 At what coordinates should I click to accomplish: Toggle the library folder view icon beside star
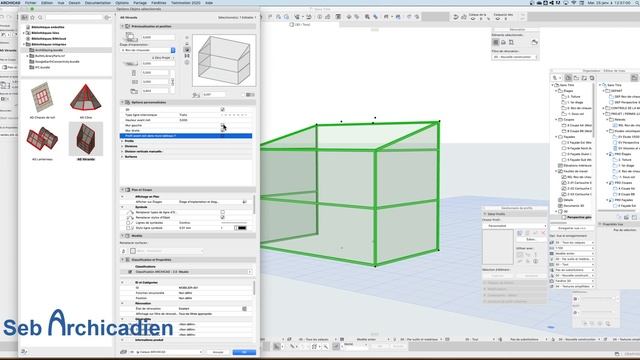tap(24, 18)
